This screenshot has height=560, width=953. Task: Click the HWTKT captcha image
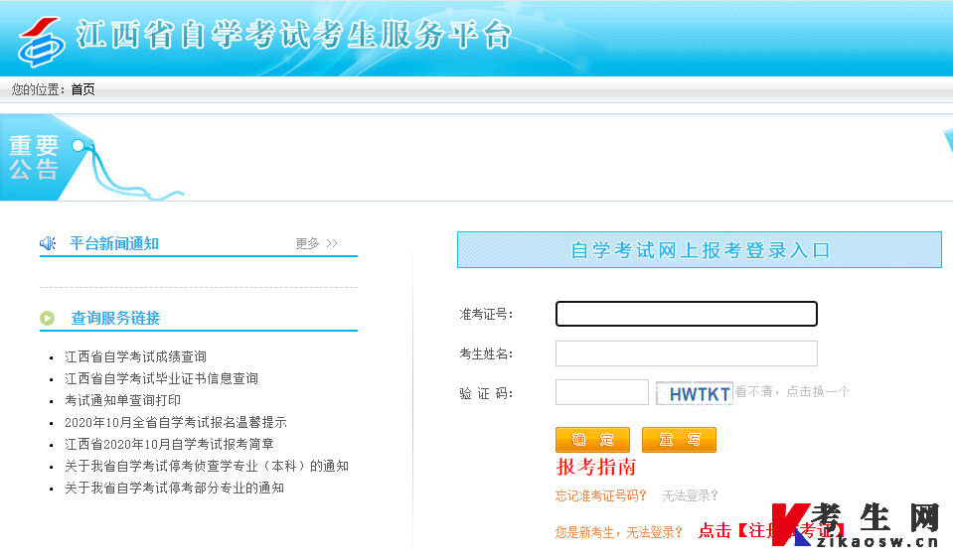(694, 393)
